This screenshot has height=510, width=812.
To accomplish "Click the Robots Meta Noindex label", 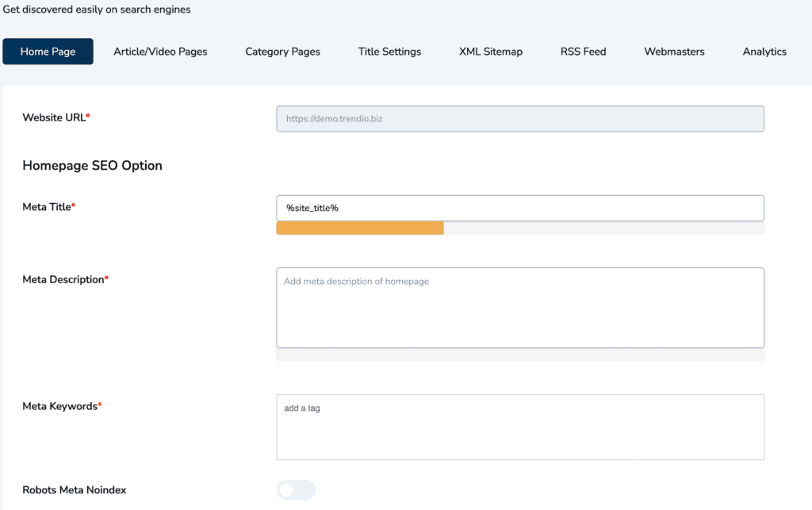I will [x=74, y=489].
